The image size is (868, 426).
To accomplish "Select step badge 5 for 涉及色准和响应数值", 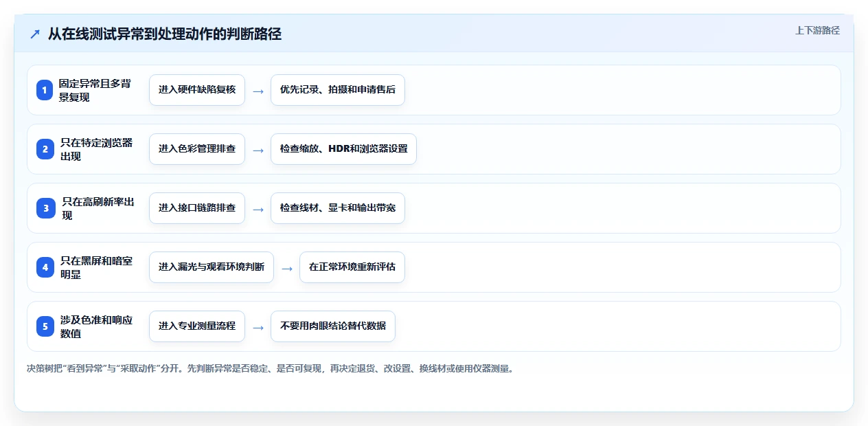I will pos(45,326).
